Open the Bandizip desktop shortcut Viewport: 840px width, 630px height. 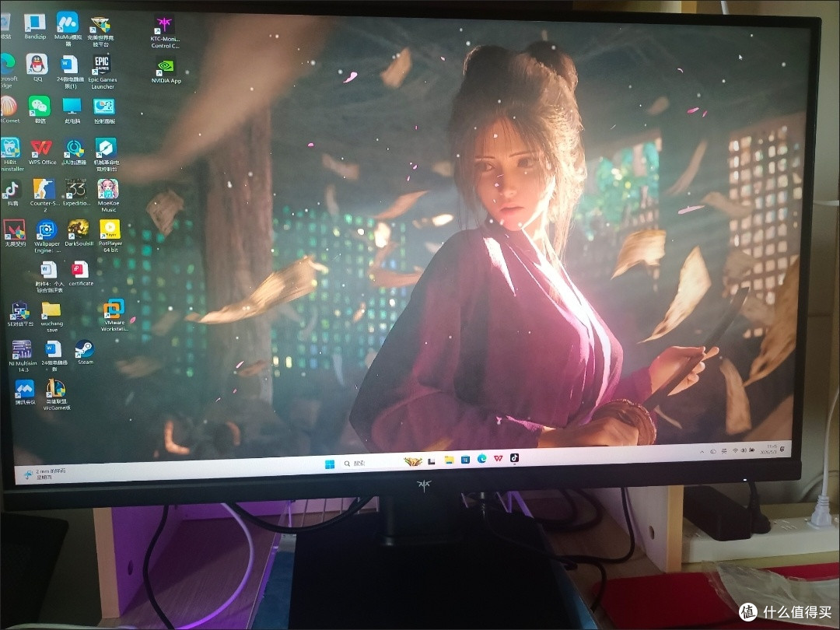(35, 26)
